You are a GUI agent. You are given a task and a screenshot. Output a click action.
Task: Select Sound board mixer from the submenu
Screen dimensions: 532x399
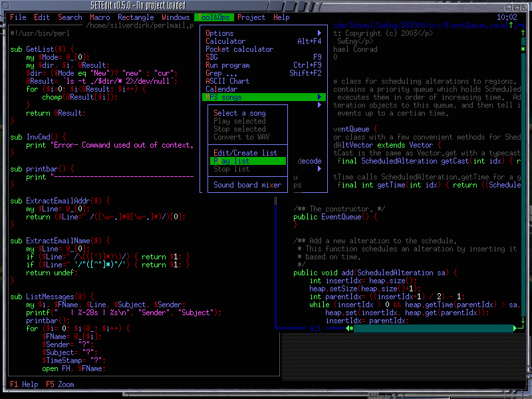[247, 185]
